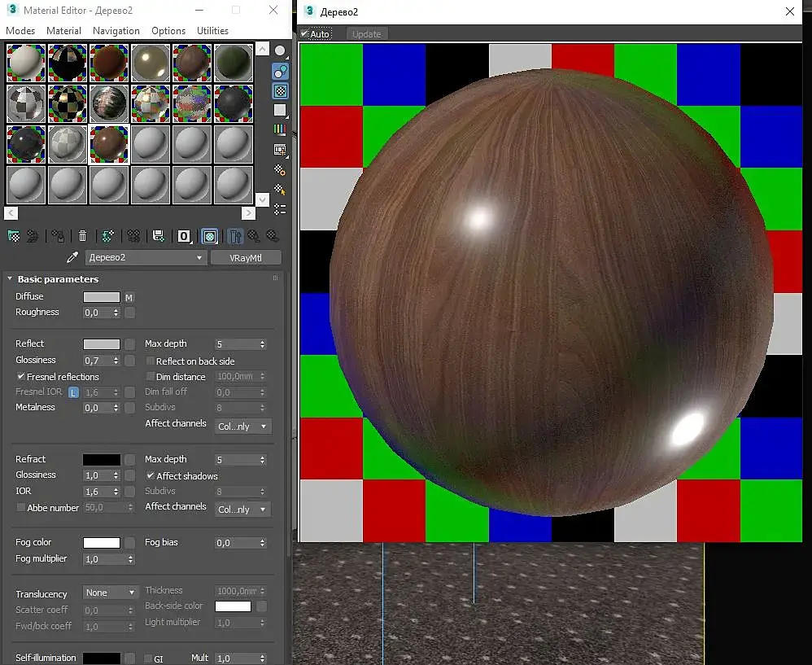Open the Refract Affect channels dropdown
812x665 pixels.
242,510
